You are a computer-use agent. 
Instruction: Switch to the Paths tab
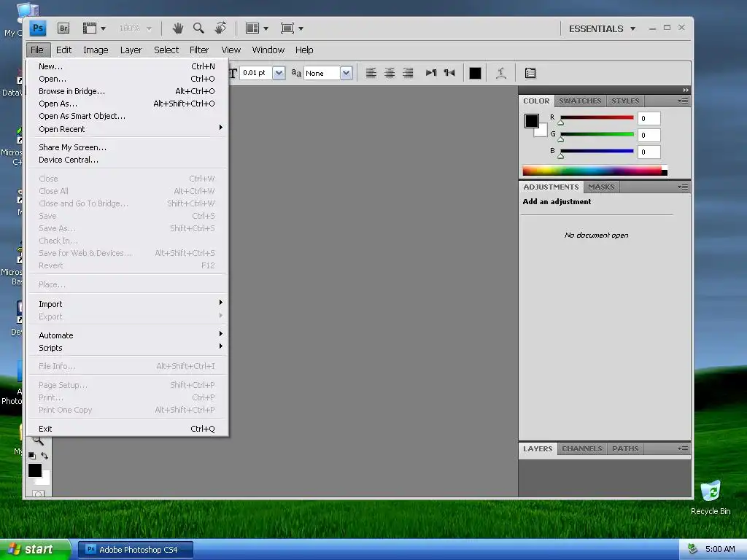point(625,448)
